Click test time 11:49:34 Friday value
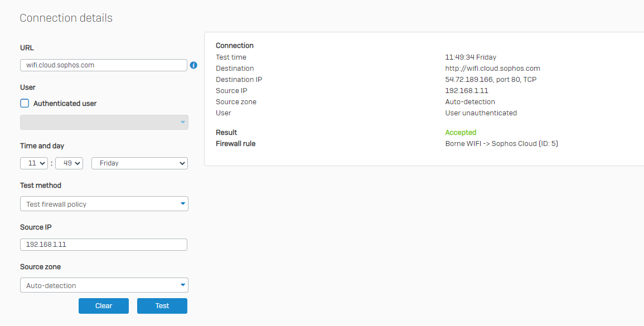The height and width of the screenshot is (326, 644). click(x=471, y=57)
